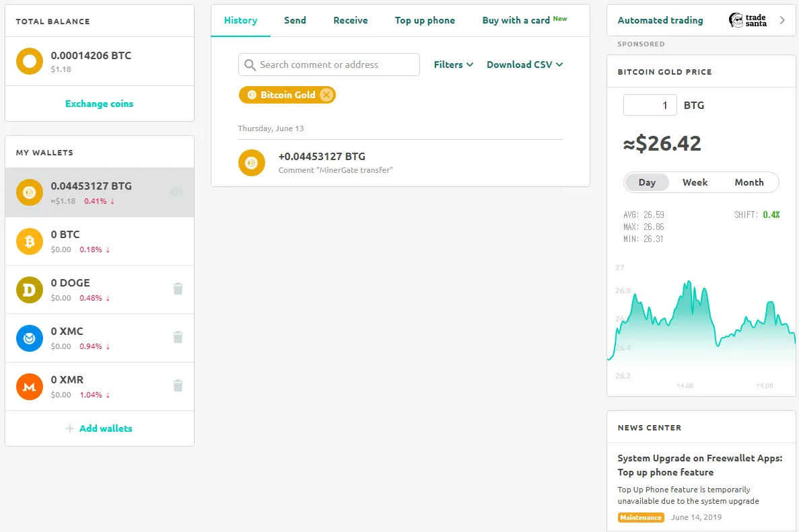The image size is (799, 532).
Task: Switch to the Receive tab
Action: tap(351, 20)
